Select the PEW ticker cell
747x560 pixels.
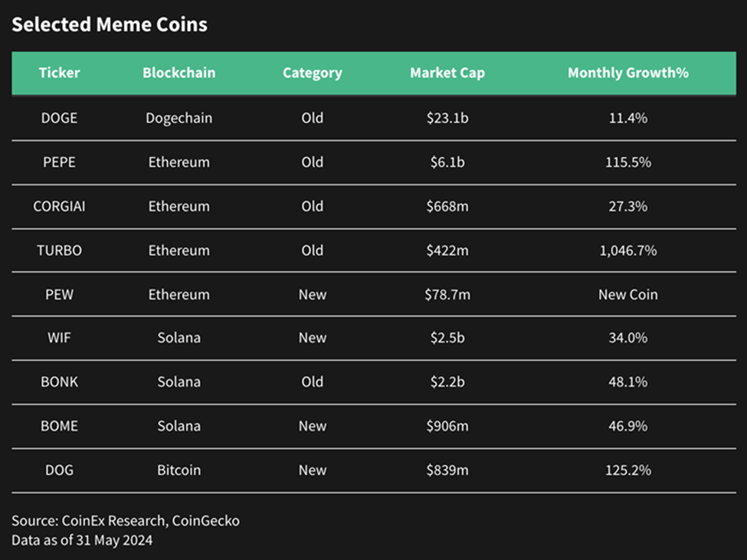59,294
